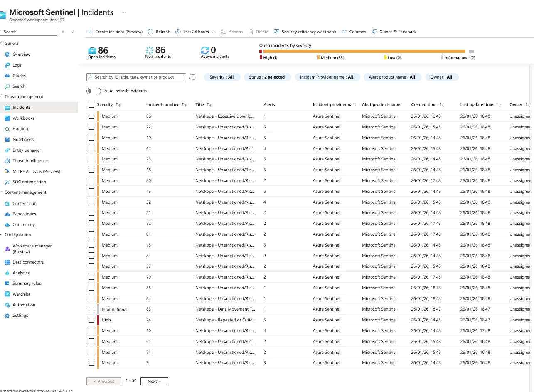534x392 pixels.
Task: Click the Search by ID, title, tags field
Action: (136, 77)
